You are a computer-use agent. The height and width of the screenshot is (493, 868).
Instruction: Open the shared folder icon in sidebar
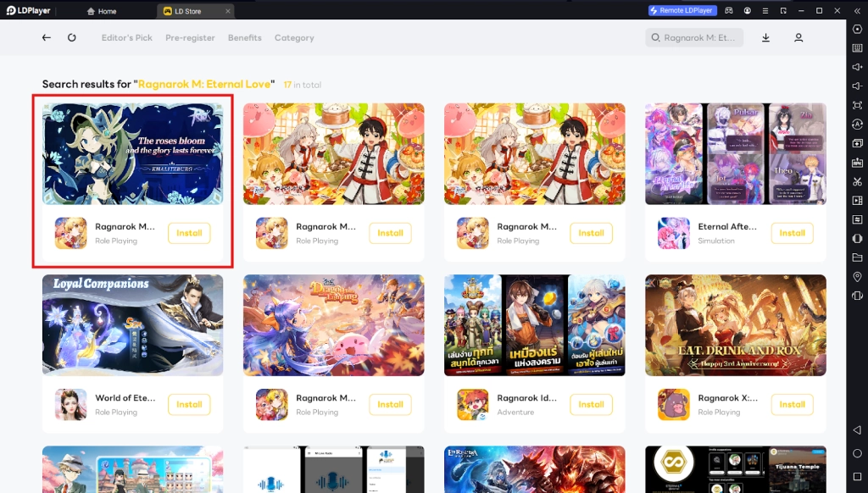pos(857,258)
